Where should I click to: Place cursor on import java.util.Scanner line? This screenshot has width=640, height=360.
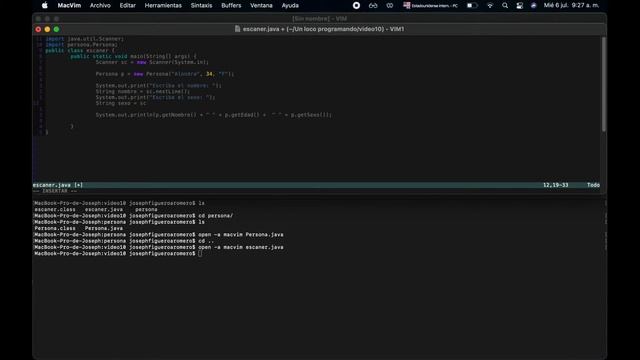[x=84, y=39]
